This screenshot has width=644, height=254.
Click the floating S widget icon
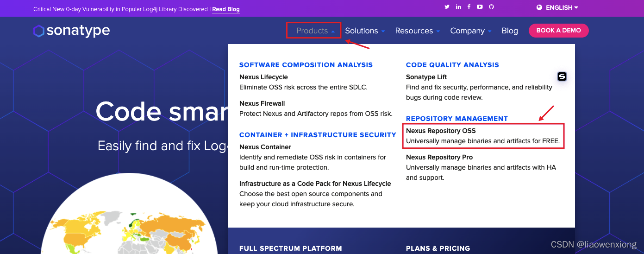[x=562, y=76]
